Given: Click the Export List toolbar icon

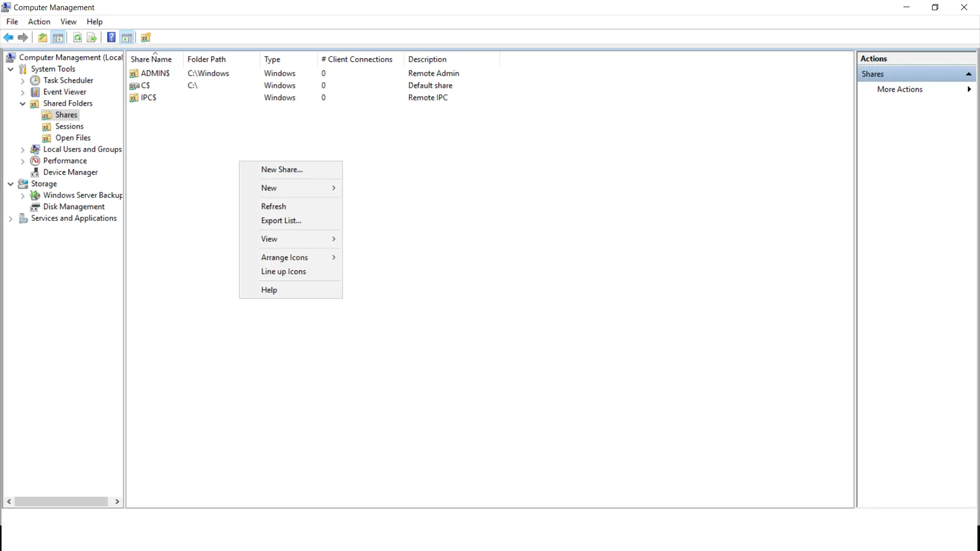Looking at the screenshot, I should tap(92, 37).
